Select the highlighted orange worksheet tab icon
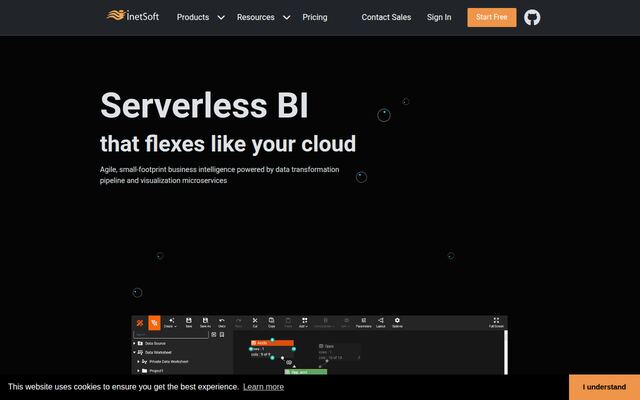640x400 pixels. coord(154,323)
